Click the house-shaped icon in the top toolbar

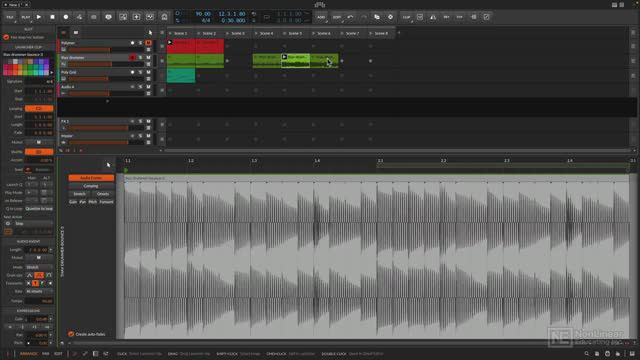pyautogui.click(x=164, y=17)
